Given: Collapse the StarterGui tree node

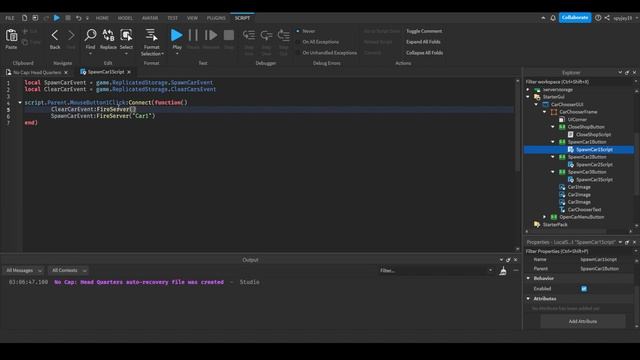Looking at the screenshot, I should (x=528, y=97).
